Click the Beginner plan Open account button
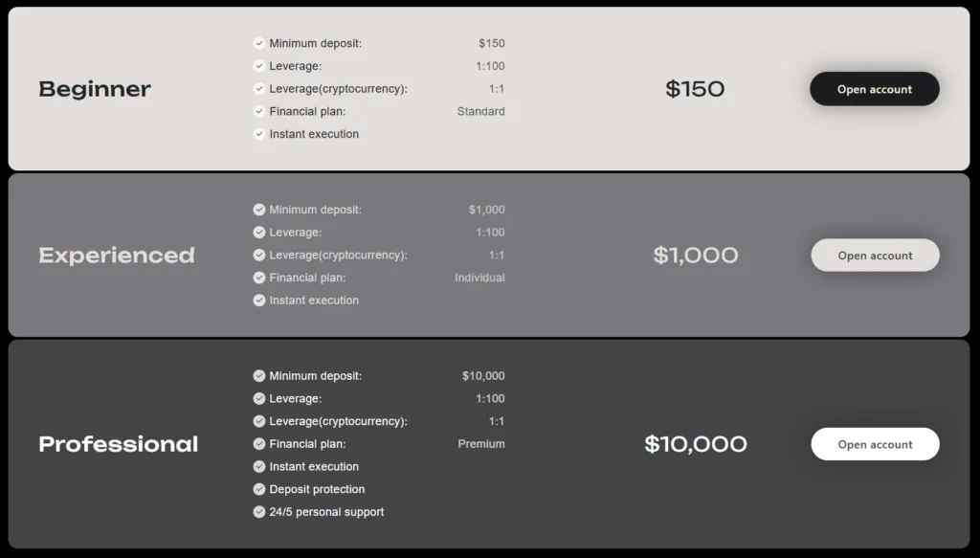 coord(874,89)
